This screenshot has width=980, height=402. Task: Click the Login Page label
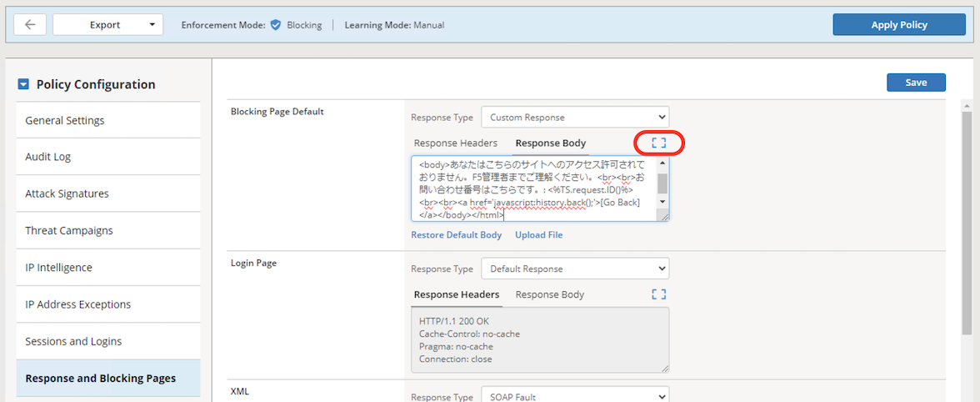click(253, 264)
